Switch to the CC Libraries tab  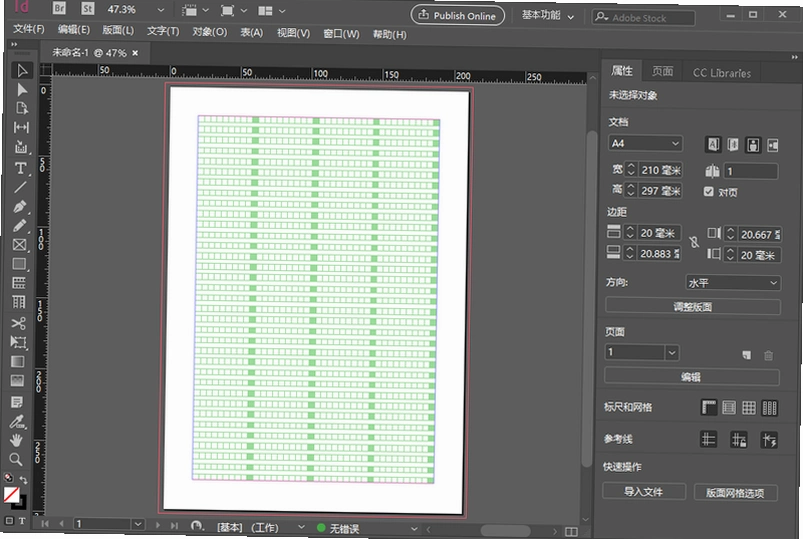[x=722, y=73]
